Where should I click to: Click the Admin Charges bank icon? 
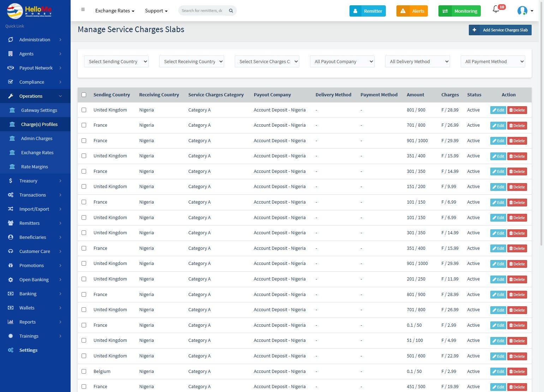point(12,138)
